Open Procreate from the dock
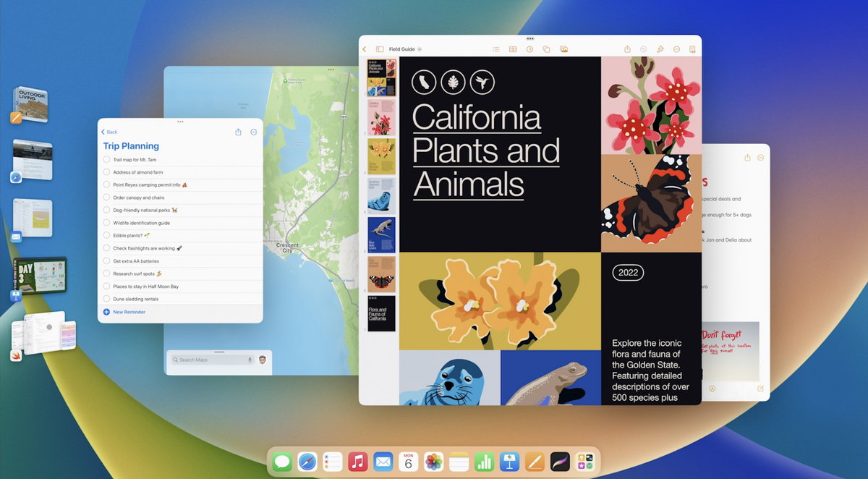Viewport: 868px width, 479px height. [560, 462]
